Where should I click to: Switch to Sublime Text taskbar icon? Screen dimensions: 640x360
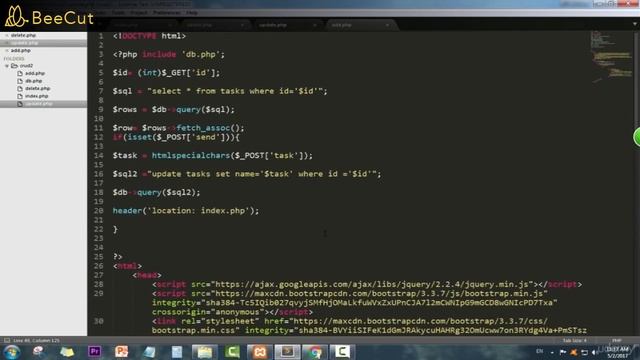pos(287,351)
